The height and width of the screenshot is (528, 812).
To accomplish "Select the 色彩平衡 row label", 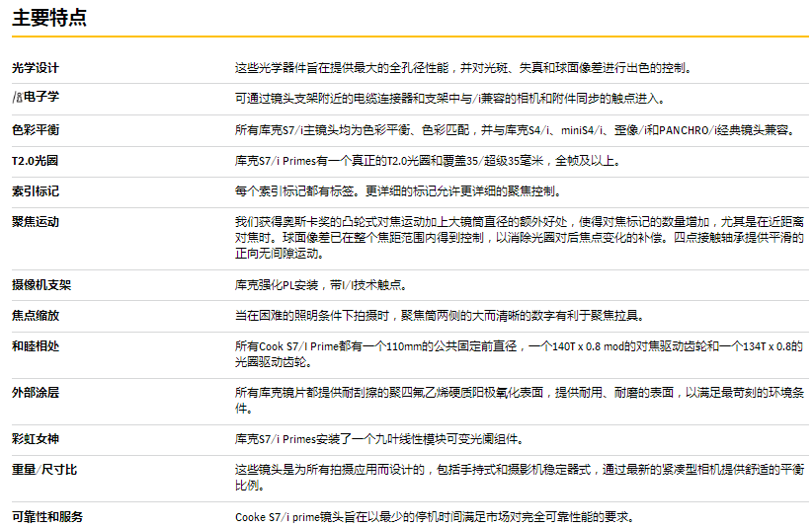I will (36, 129).
